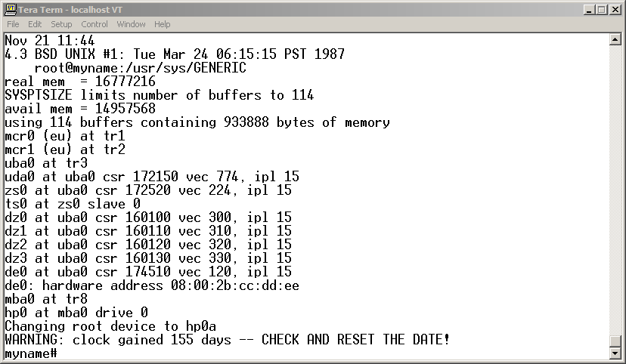Click the 'Nov 21 11:44' line

click(49, 41)
